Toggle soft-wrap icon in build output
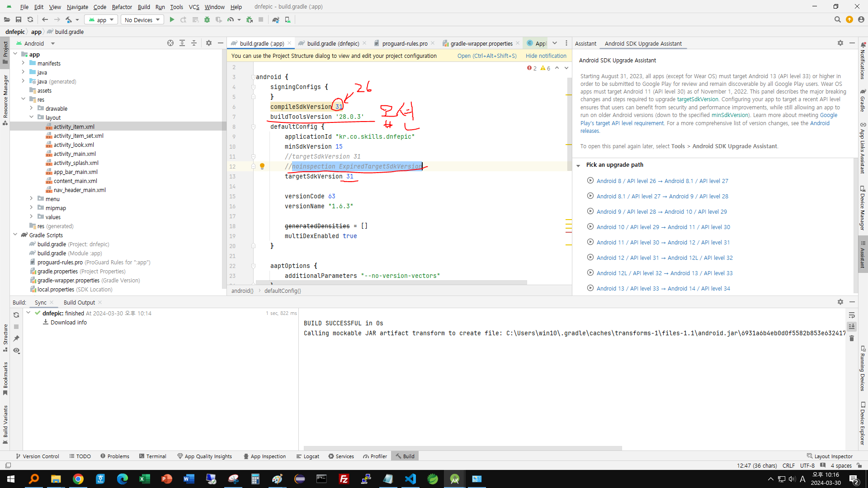Screen dimensions: 868x488 point(852,315)
